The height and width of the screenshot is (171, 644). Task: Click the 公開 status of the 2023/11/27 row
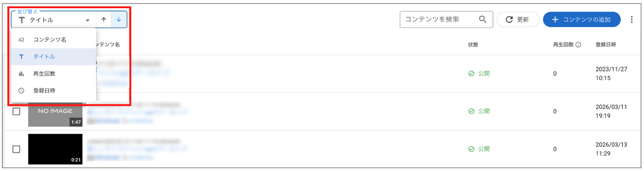pos(479,74)
